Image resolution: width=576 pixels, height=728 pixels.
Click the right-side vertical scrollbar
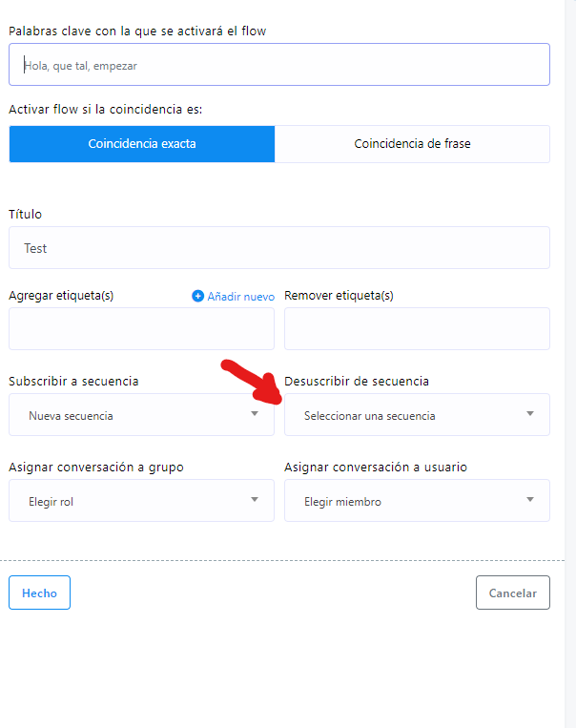[x=570, y=364]
